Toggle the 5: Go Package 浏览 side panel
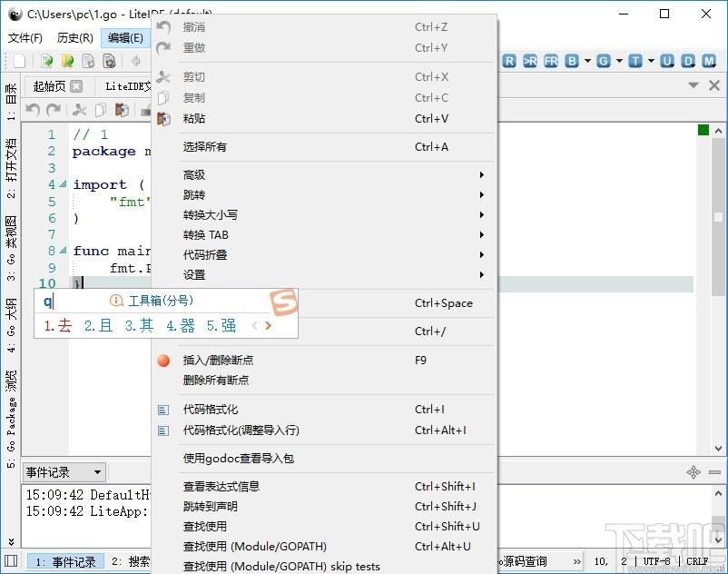 tap(11, 419)
